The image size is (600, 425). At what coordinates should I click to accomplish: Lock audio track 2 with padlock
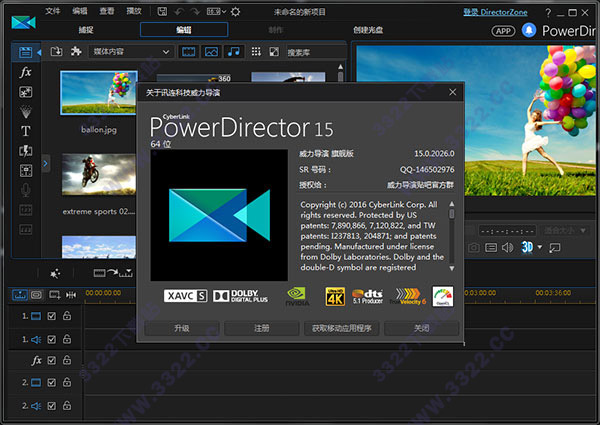(67, 405)
